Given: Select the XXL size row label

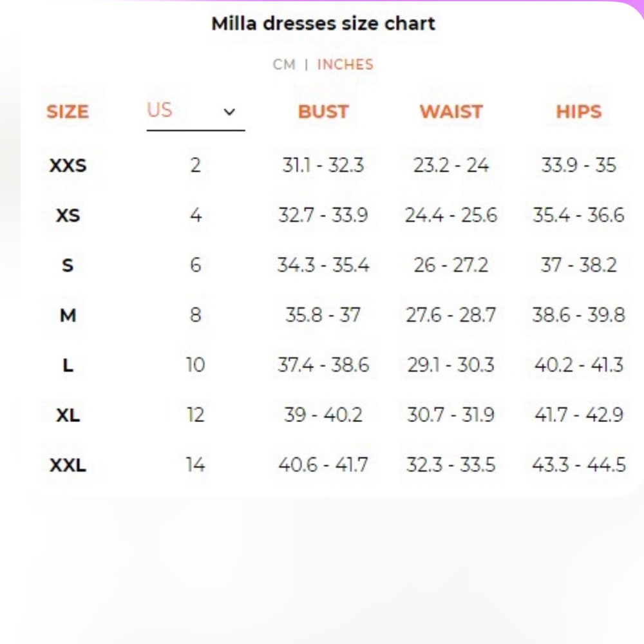Looking at the screenshot, I should [x=68, y=464].
